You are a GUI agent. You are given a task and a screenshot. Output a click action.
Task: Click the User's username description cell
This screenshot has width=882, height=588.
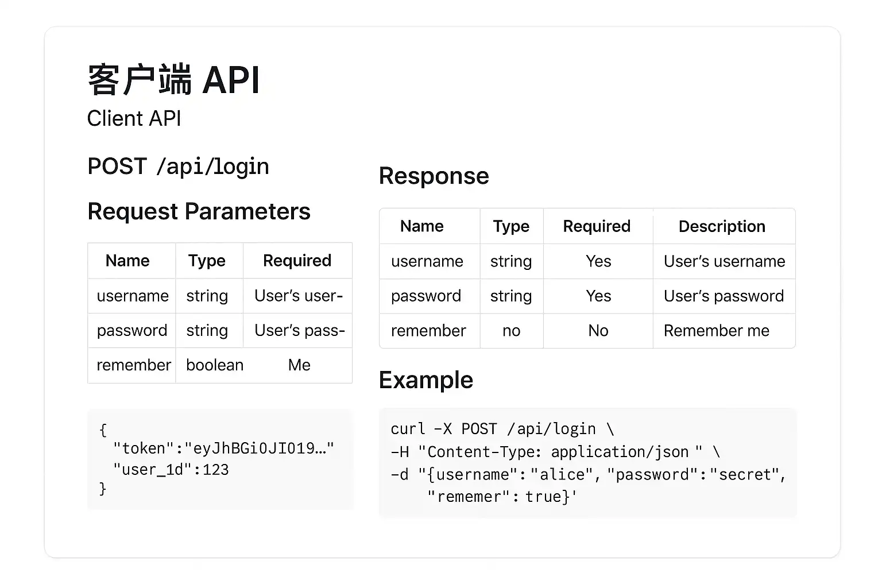point(724,261)
